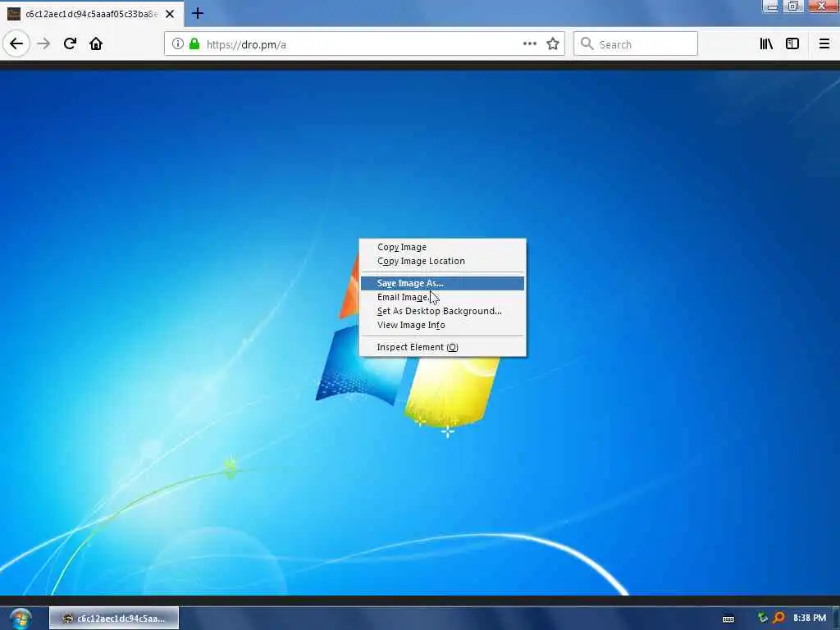
Task: Open a new tab with plus button
Action: tap(198, 13)
